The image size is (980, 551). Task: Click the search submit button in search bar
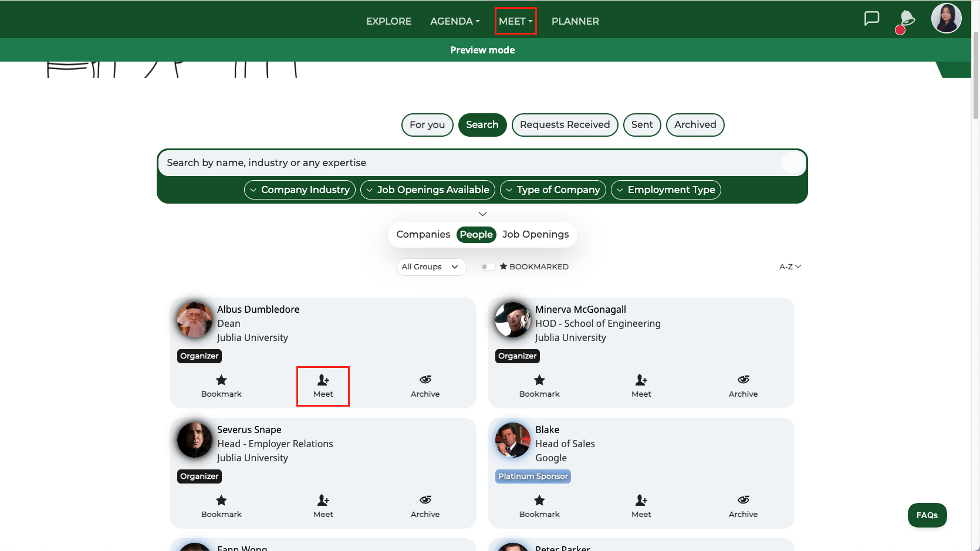tap(793, 163)
